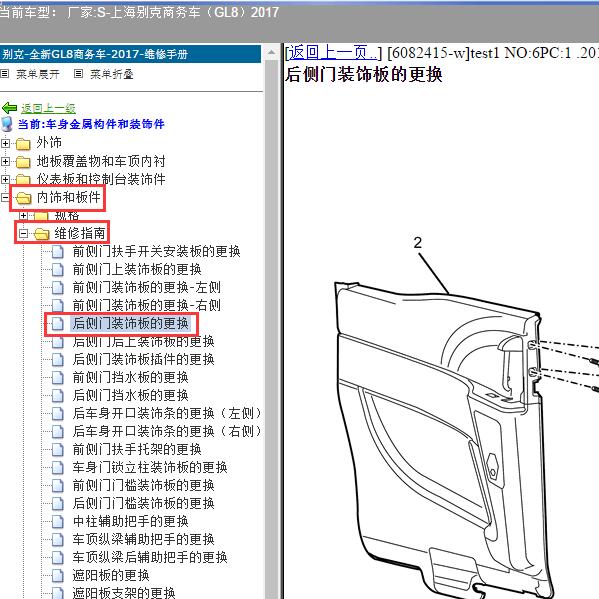This screenshot has height=599, width=599.
Task: Select the 内饰和板件 tree label
Action: tap(69, 197)
